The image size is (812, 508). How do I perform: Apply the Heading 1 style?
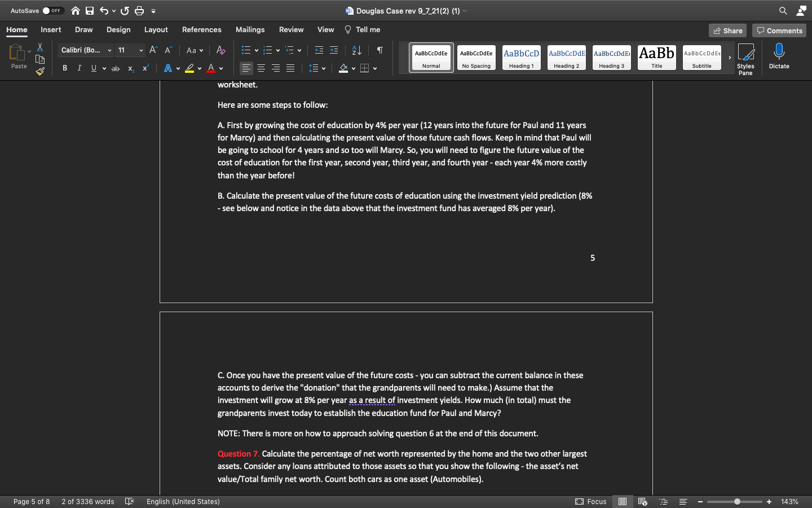click(522, 58)
